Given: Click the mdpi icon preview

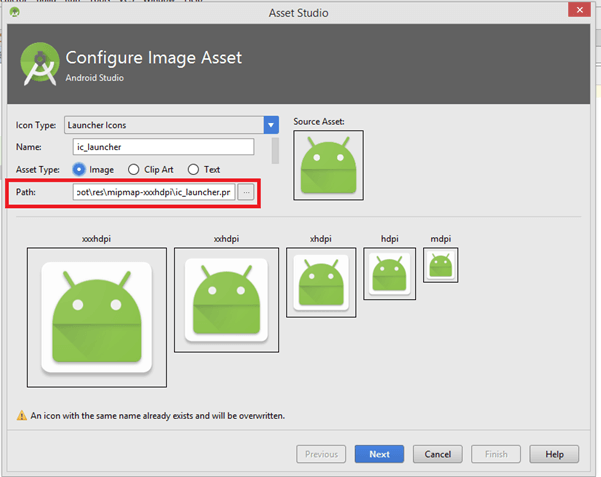Looking at the screenshot, I should point(441,265).
